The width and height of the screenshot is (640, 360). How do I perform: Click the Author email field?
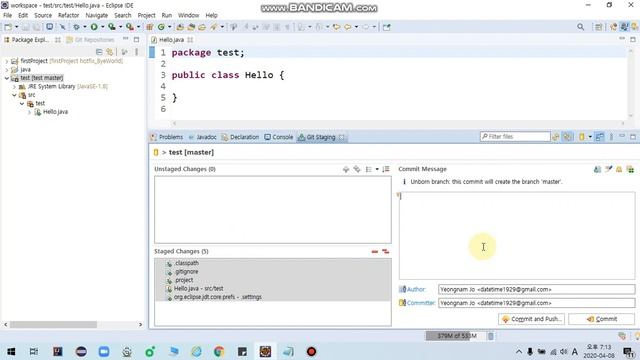(x=536, y=289)
